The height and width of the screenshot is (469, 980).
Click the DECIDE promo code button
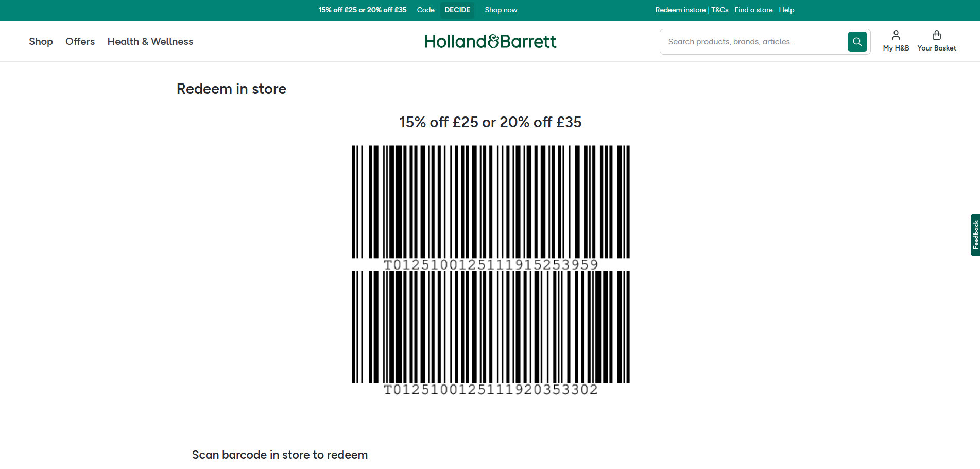457,10
